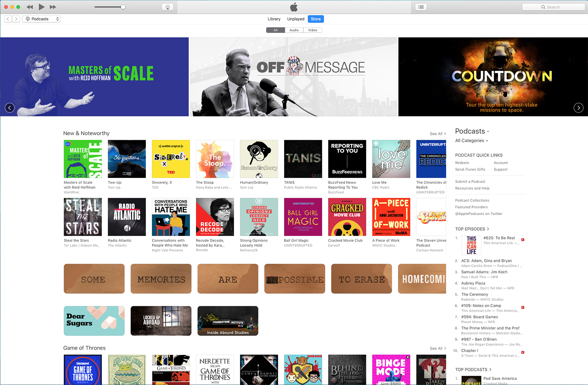588x385 pixels.
Task: Open Recode Decode podcast artwork
Action: coord(215,217)
